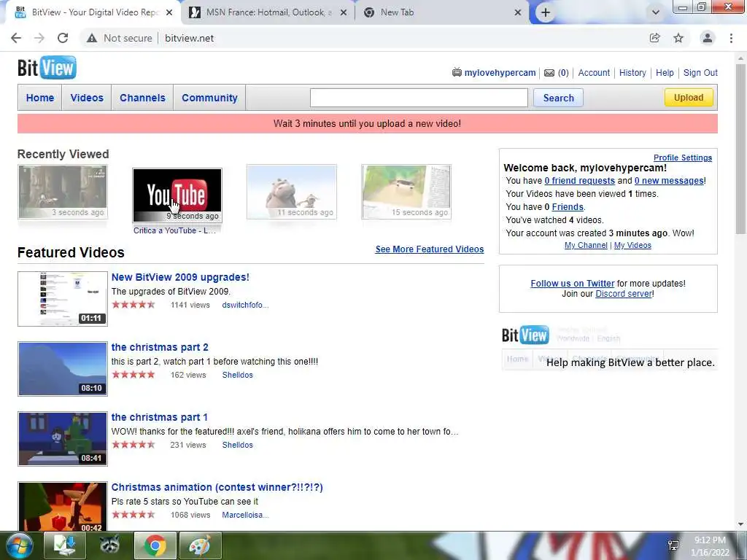The width and height of the screenshot is (747, 560).
Task: Click the Search button
Action: point(558,98)
